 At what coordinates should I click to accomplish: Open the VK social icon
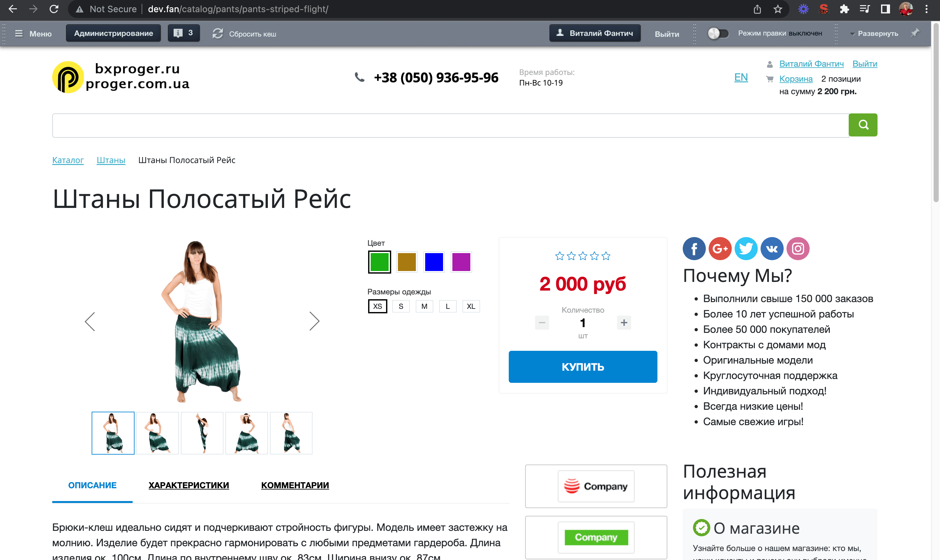pyautogui.click(x=772, y=248)
